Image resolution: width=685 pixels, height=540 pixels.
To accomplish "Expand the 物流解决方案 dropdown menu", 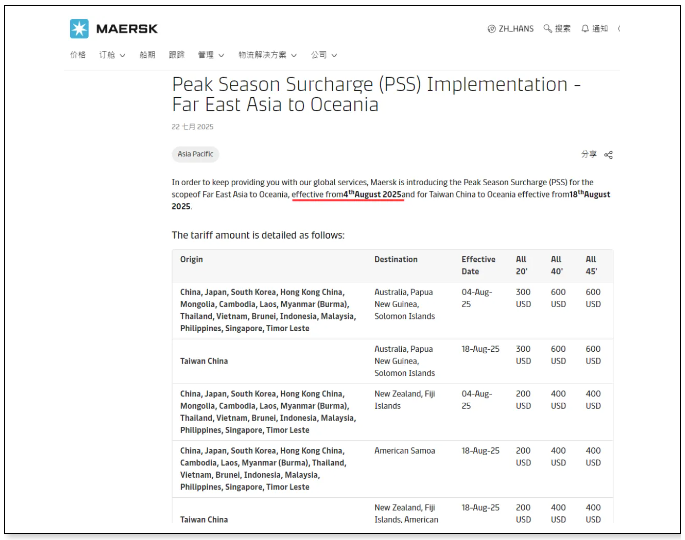I will coord(267,55).
